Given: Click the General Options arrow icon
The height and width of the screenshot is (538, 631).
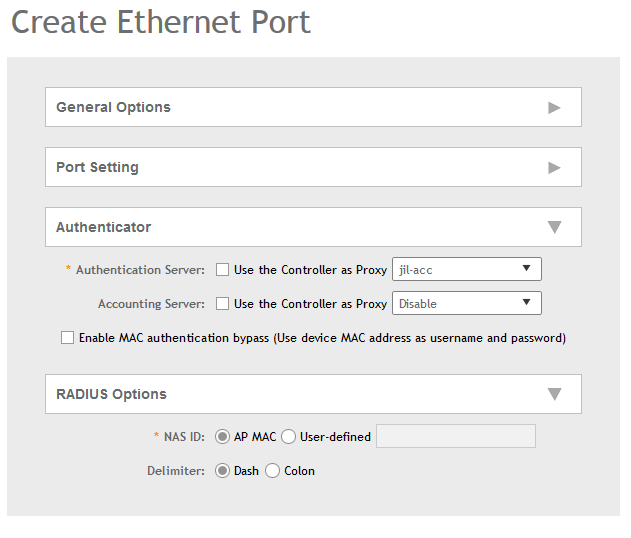Looking at the screenshot, I should (554, 107).
